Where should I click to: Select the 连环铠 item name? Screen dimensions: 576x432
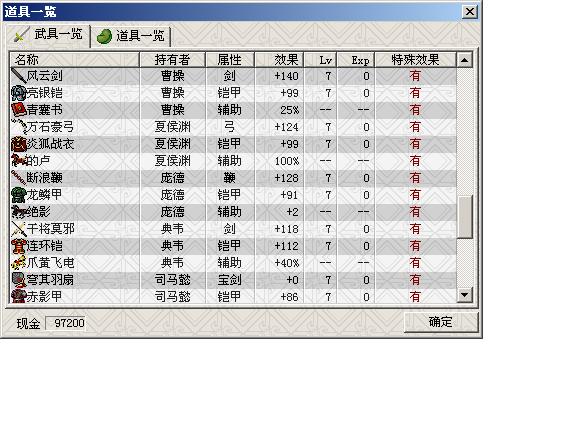(x=44, y=246)
